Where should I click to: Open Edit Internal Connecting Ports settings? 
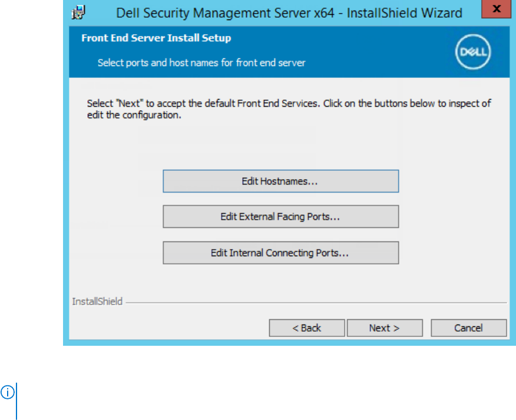click(x=281, y=253)
